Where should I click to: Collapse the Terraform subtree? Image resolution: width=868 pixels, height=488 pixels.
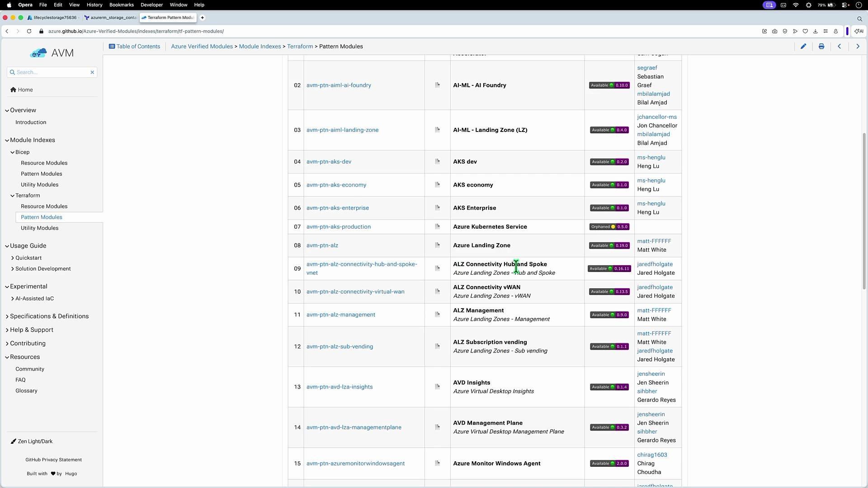pyautogui.click(x=13, y=196)
